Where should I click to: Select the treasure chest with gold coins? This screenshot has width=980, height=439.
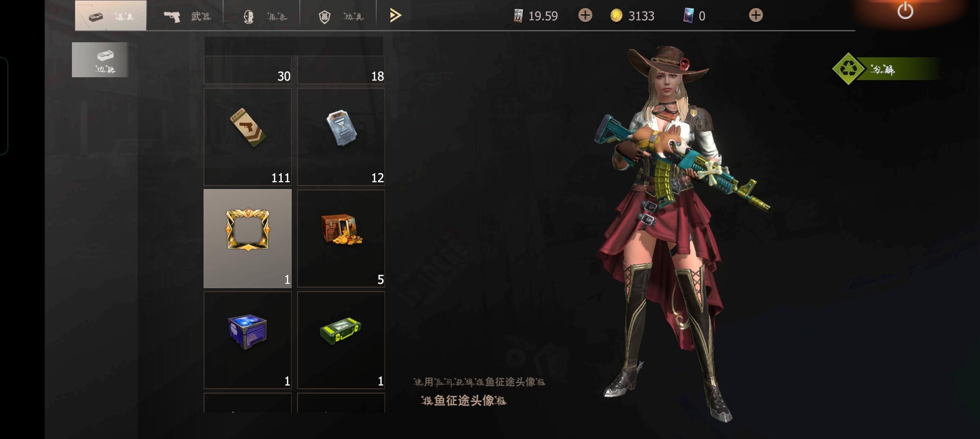(341, 239)
